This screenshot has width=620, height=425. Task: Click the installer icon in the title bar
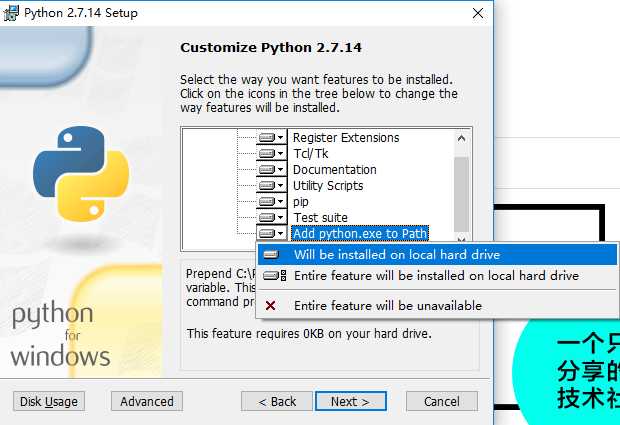point(11,13)
